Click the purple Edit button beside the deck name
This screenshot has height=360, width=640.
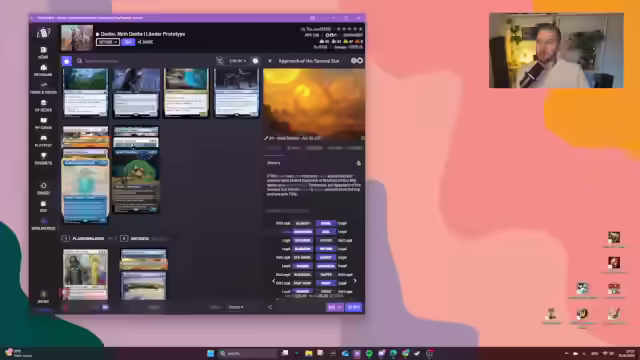(x=128, y=42)
